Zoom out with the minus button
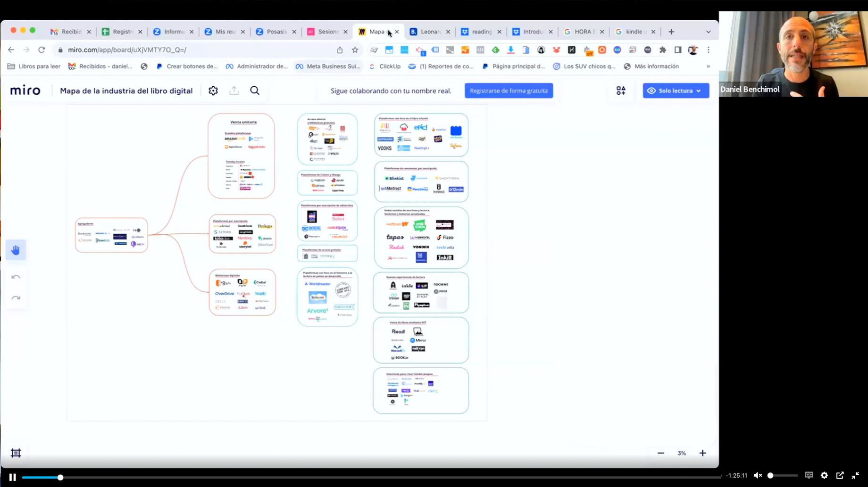This screenshot has height=487, width=868. pos(661,453)
